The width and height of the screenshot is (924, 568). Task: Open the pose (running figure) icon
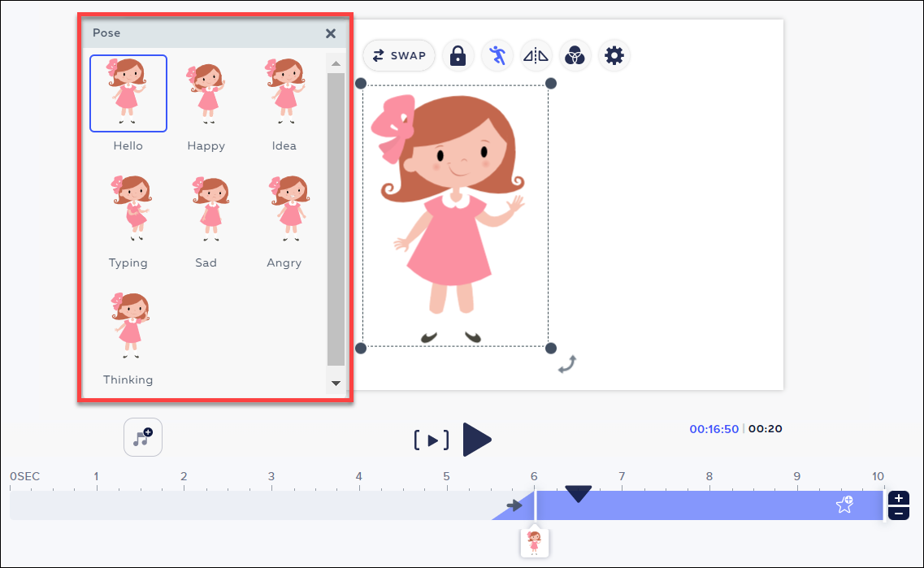497,55
